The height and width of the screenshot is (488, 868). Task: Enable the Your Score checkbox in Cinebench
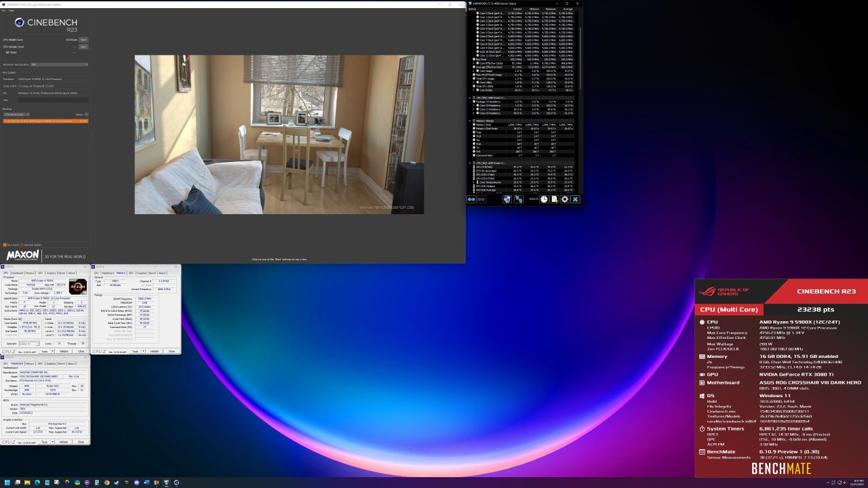coord(5,245)
